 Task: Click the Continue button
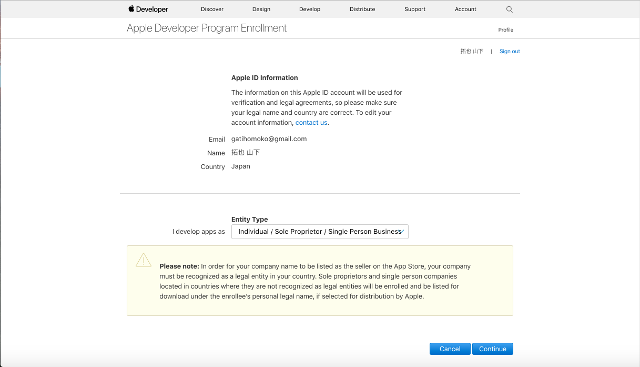click(492, 349)
